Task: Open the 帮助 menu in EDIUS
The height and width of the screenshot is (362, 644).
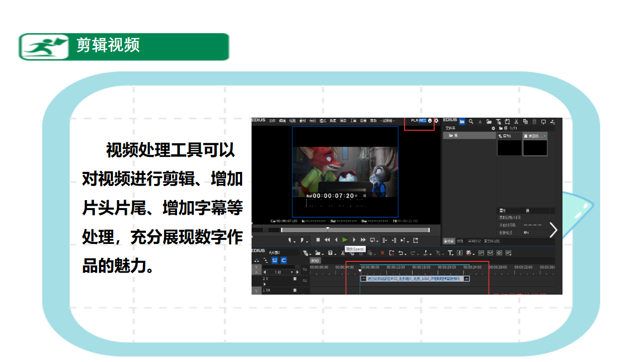Action: click(x=373, y=121)
